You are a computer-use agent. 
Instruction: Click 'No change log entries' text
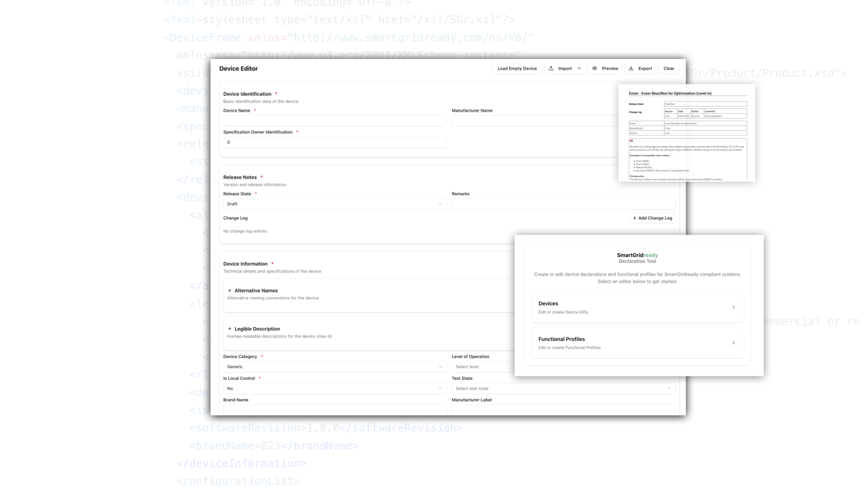click(245, 231)
